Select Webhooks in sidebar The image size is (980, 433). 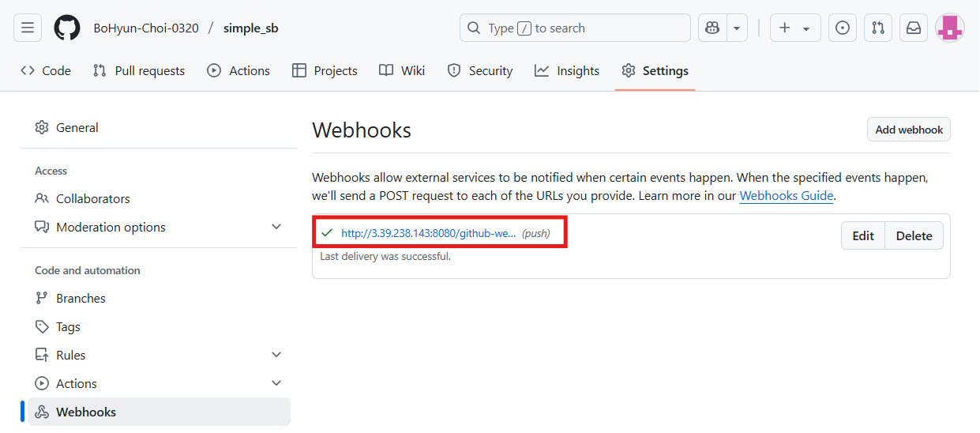click(x=159, y=412)
